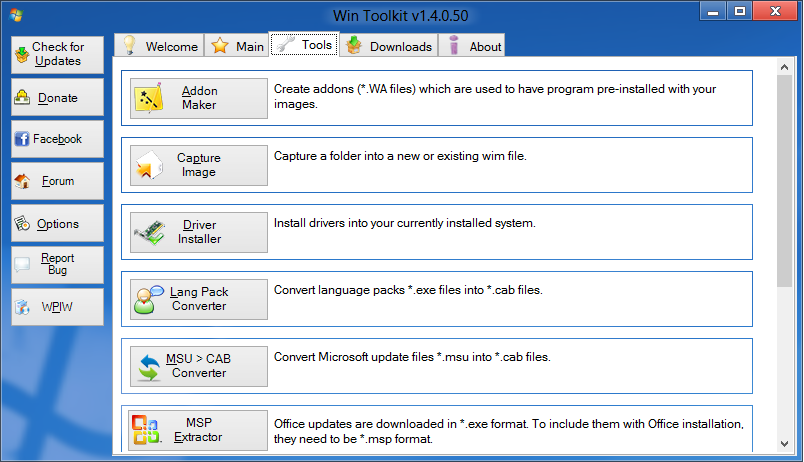The height and width of the screenshot is (462, 804).
Task: Close the Win Toolkit window
Action: click(775, 11)
